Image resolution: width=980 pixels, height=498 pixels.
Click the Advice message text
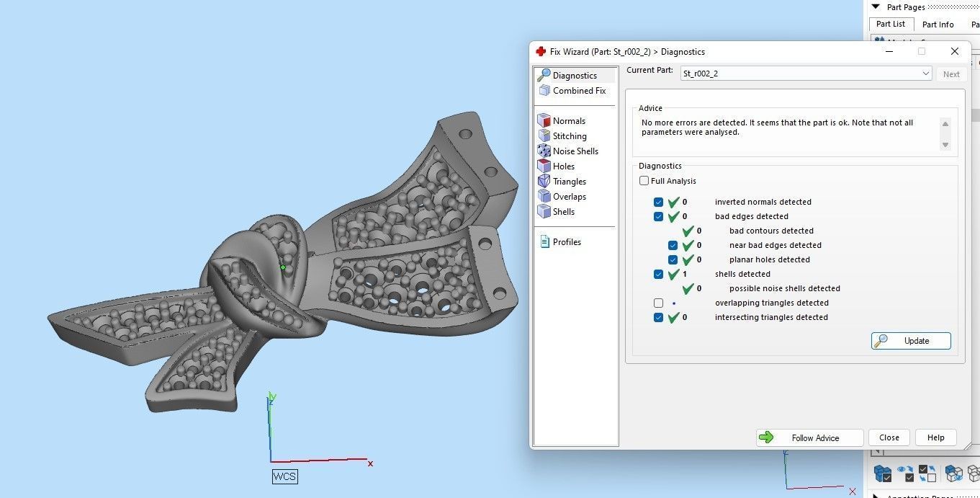pyautogui.click(x=777, y=128)
